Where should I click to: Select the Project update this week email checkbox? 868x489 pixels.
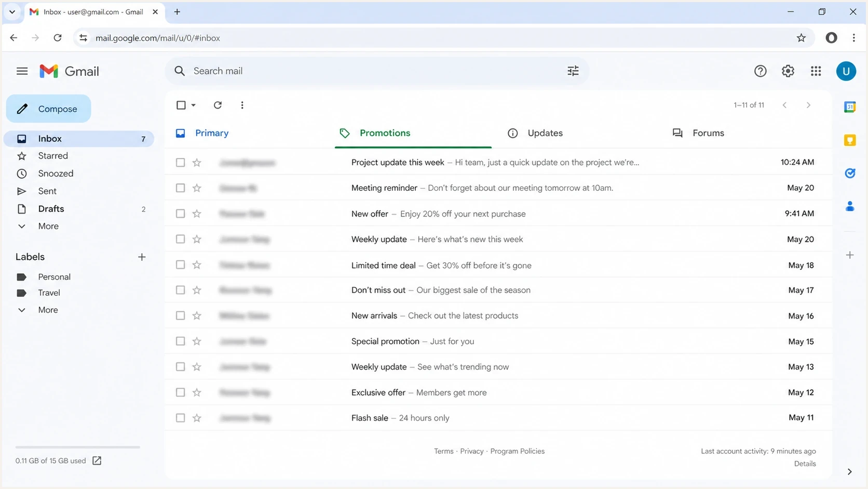[x=180, y=163]
